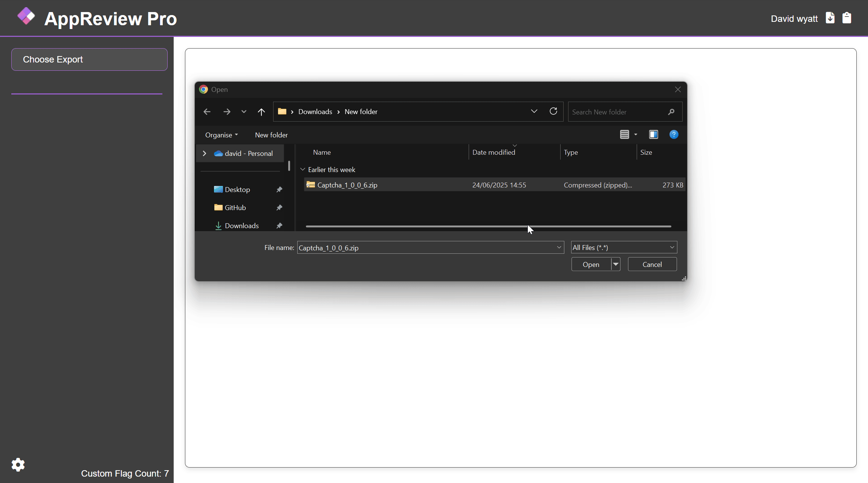Unpin Desktop using its pin icon
This screenshot has height=483, width=868.
click(279, 190)
